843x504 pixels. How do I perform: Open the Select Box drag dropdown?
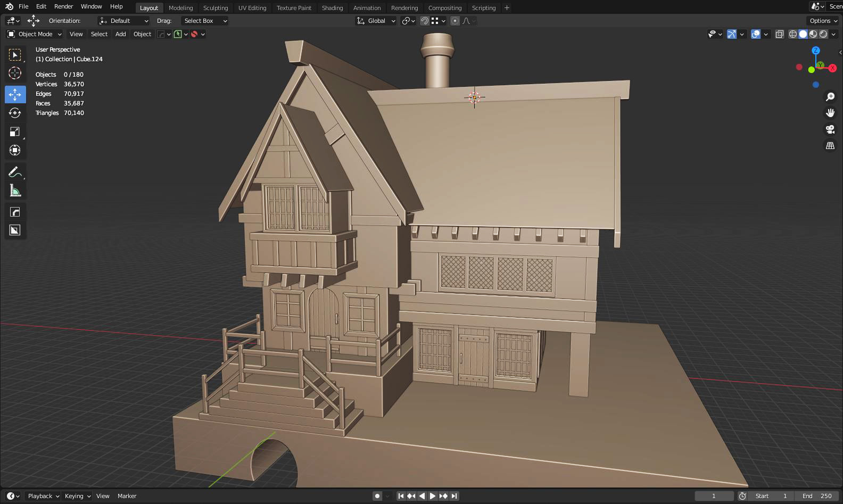coord(204,21)
